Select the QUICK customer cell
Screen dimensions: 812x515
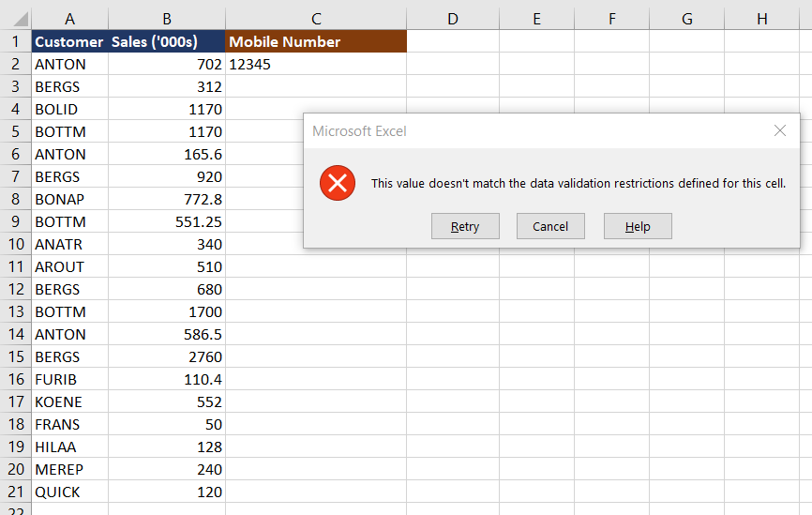(x=70, y=492)
